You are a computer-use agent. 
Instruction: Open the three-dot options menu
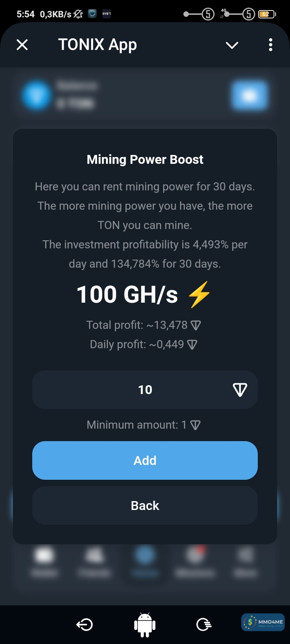pos(271,45)
